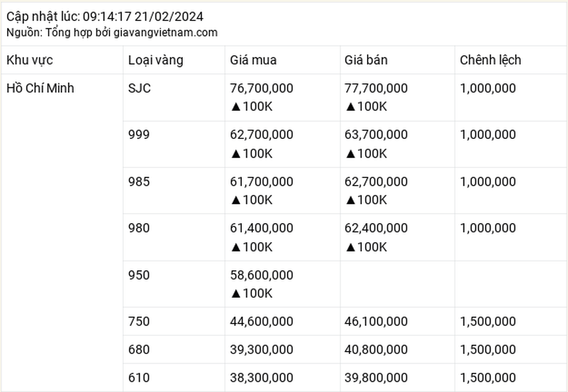Click the Loại vàng column header

[156, 60]
